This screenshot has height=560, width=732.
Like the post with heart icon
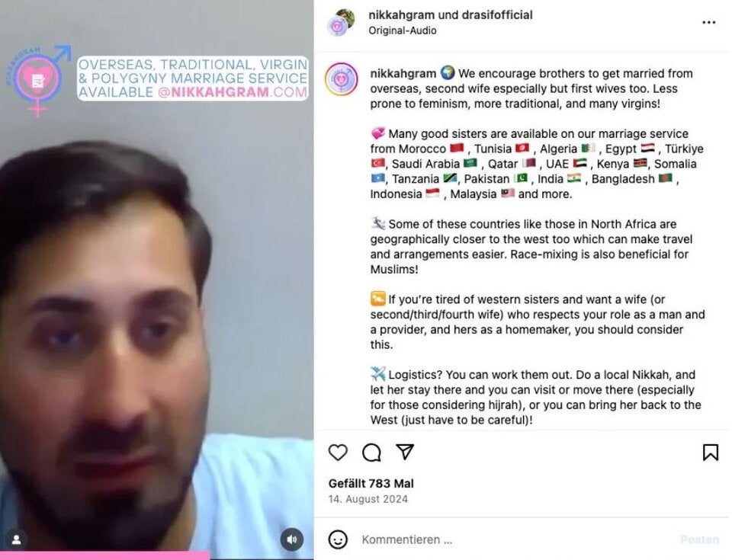338,453
